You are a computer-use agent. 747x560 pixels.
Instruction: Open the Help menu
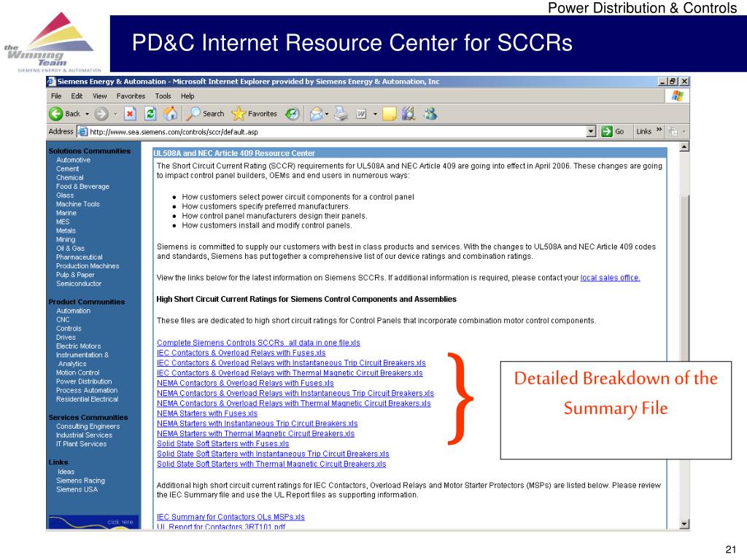pyautogui.click(x=187, y=96)
